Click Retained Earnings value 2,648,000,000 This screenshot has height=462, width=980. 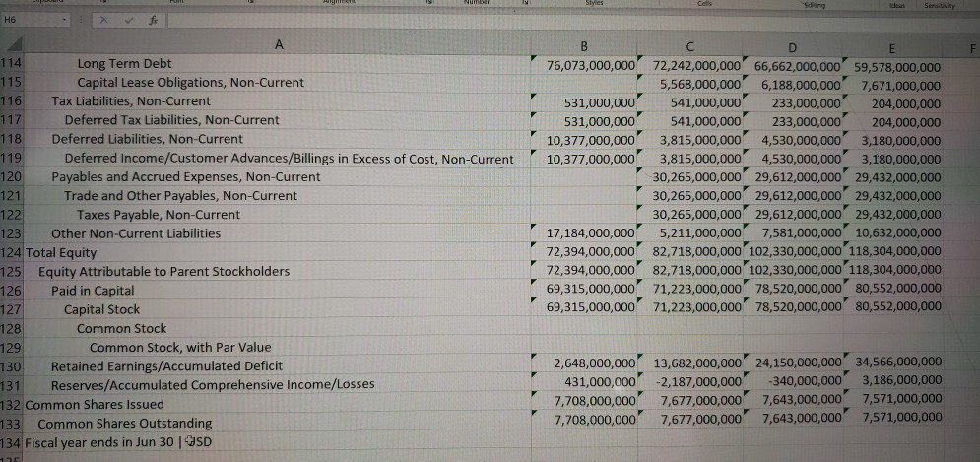coord(595,363)
